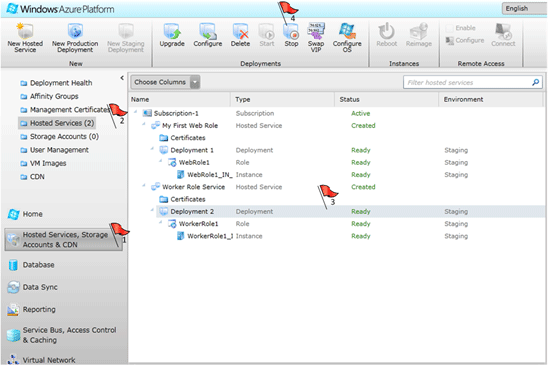
Task: Open Storage Accounts (0) folder
Action: pyautogui.click(x=59, y=136)
